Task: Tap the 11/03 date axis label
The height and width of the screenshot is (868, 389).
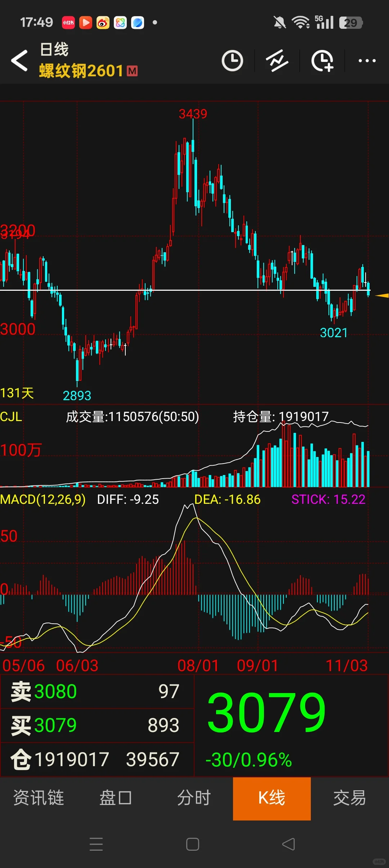Action: (347, 666)
